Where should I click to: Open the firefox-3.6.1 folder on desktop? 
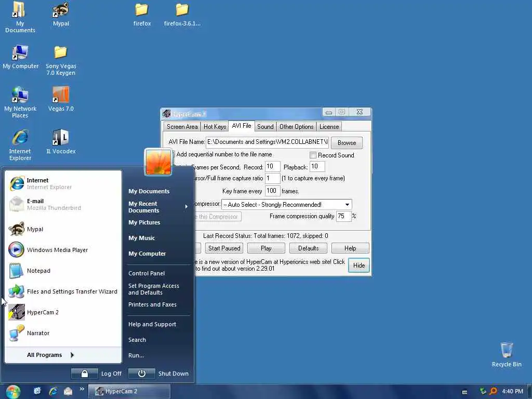pos(182,14)
